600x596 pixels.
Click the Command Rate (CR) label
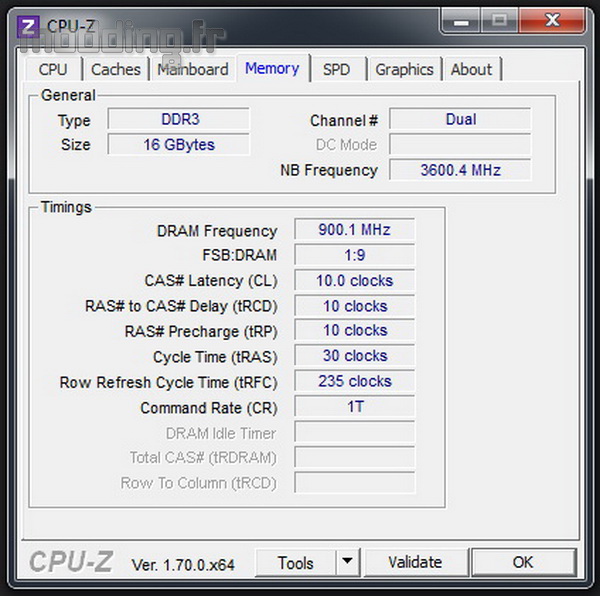pyautogui.click(x=209, y=408)
